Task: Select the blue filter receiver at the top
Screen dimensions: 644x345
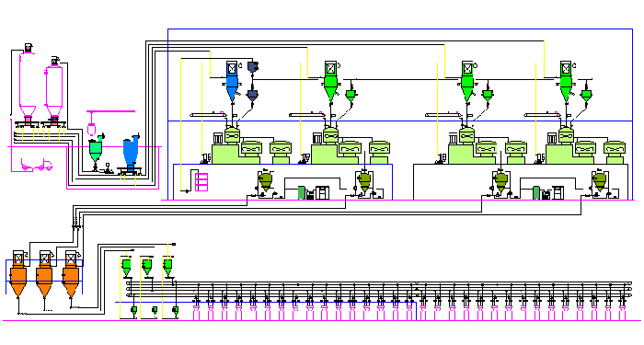Action: (232, 81)
